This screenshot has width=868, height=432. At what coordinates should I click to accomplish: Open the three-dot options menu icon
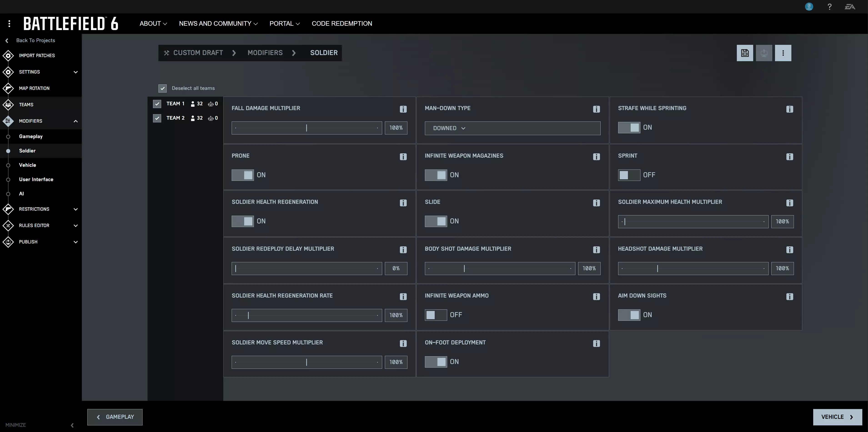(x=783, y=53)
